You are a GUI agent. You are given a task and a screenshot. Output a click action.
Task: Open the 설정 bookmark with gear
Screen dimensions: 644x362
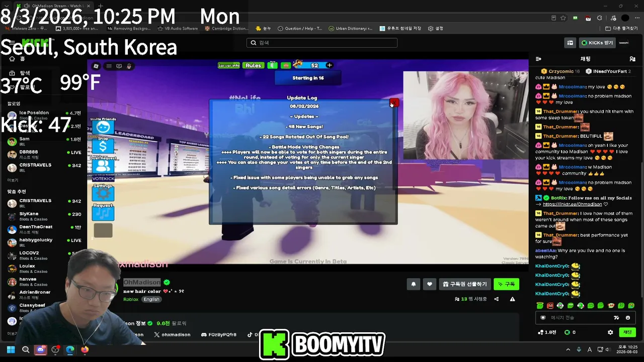coord(436,29)
